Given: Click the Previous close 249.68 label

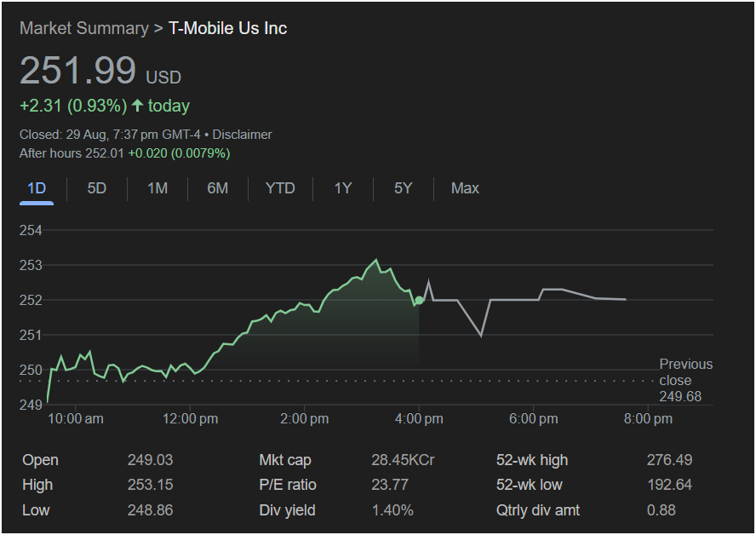Looking at the screenshot, I should tap(685, 381).
